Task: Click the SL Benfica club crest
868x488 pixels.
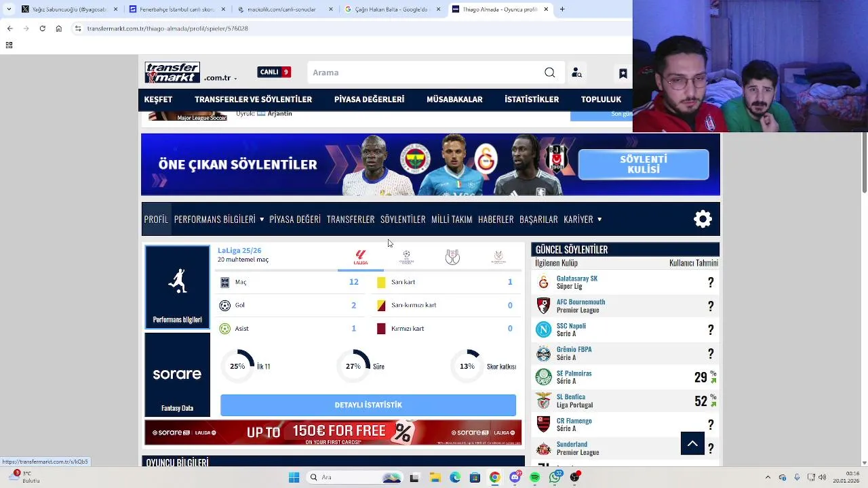Action: click(x=544, y=401)
